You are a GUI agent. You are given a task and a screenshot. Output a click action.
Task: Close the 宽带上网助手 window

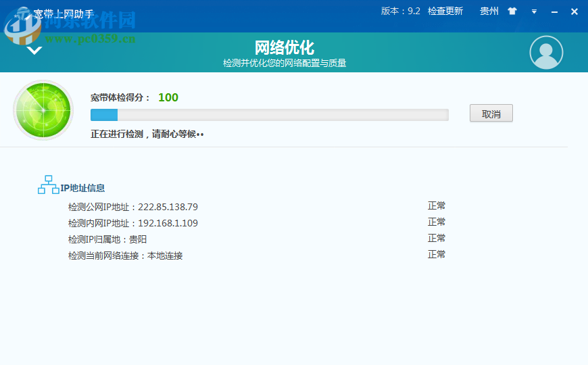tap(574, 11)
